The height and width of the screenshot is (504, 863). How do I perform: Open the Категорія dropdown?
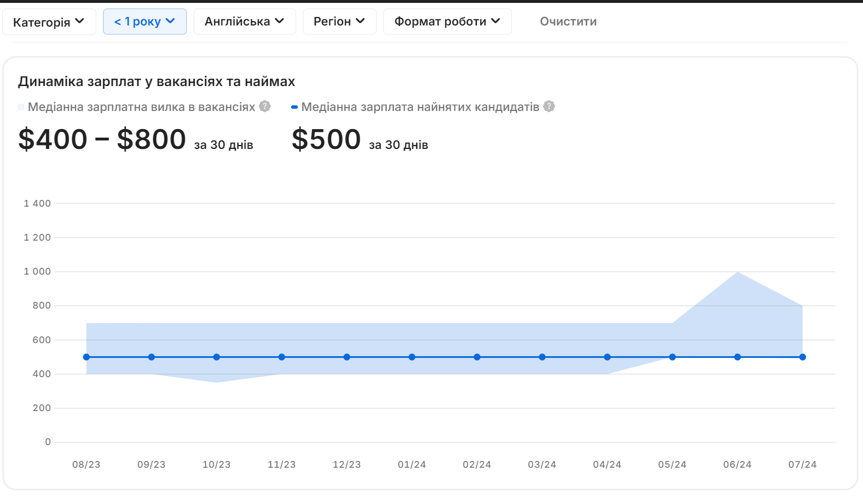[49, 21]
